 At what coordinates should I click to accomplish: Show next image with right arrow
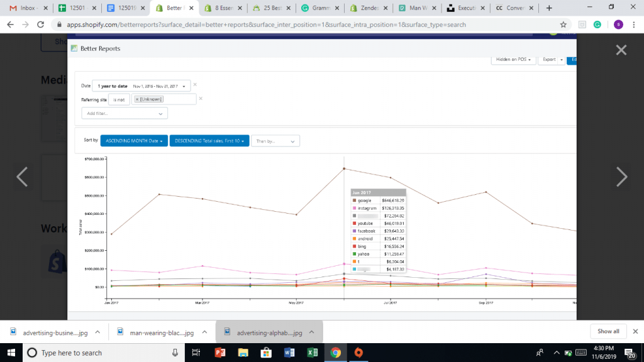[x=621, y=177]
